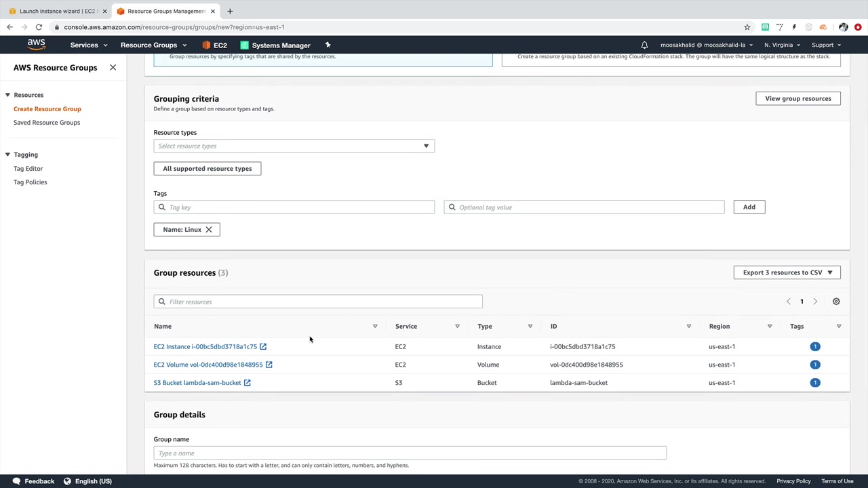
Task: Open the account menu moosakhalid
Action: point(707,45)
